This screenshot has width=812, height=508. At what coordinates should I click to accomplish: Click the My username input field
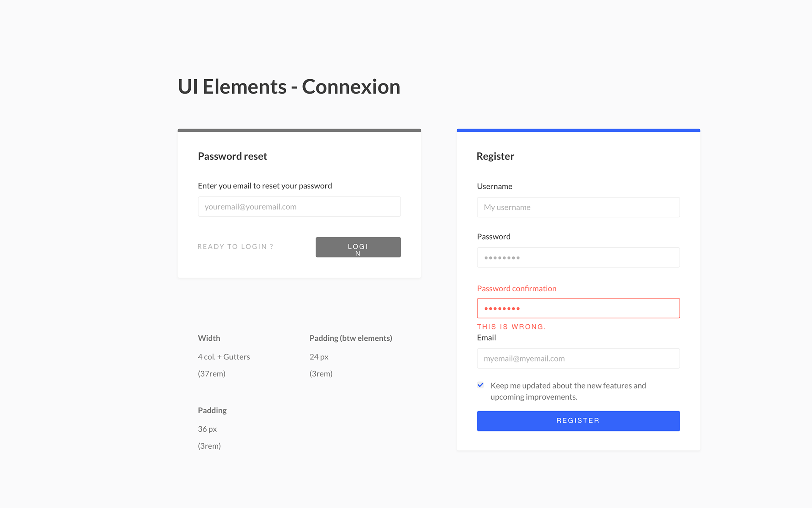click(578, 207)
